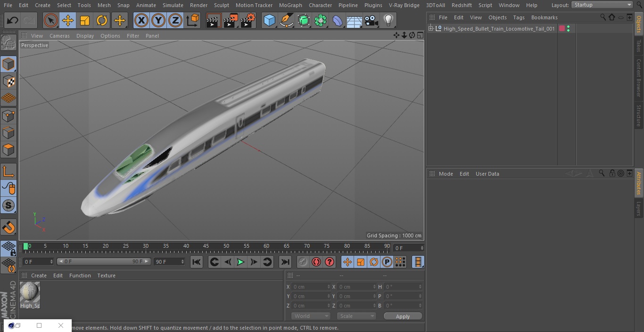Viewport: 644px width, 332px height.
Task: Click the Undo arrow icon
Action: click(13, 20)
